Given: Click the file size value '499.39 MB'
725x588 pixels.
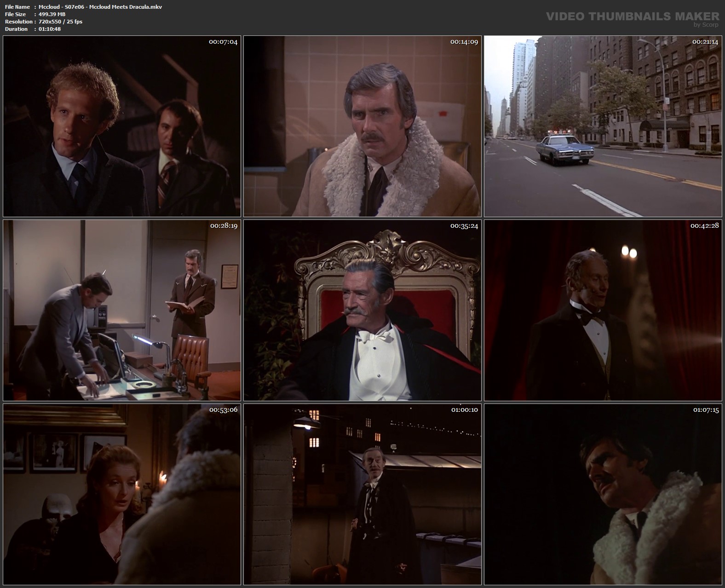Looking at the screenshot, I should (x=52, y=14).
